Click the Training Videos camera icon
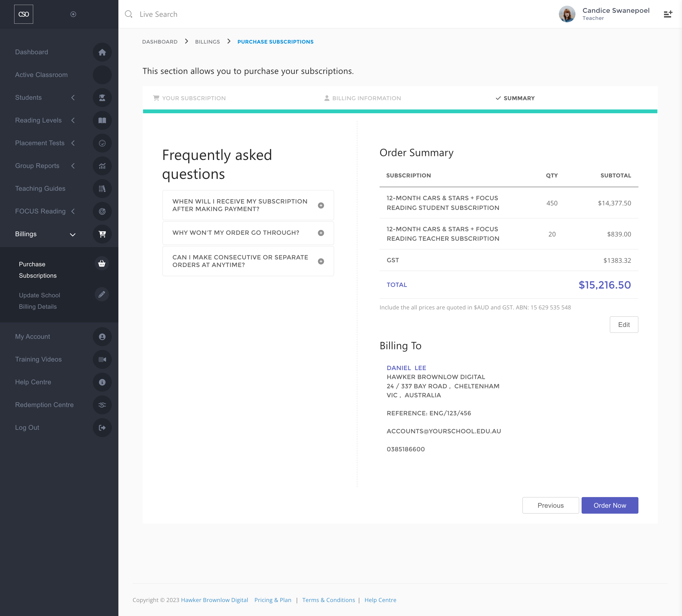The height and width of the screenshot is (616, 682). (x=102, y=359)
